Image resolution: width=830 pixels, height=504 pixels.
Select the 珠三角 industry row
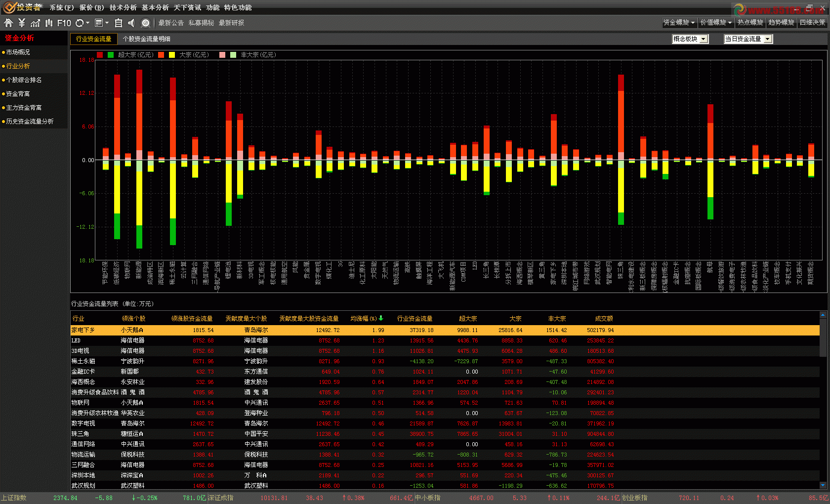tap(445, 434)
